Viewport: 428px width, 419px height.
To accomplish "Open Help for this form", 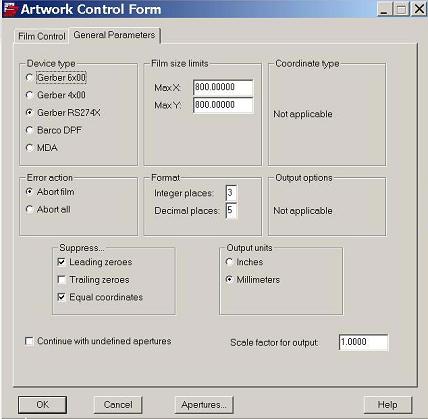I will (x=388, y=405).
